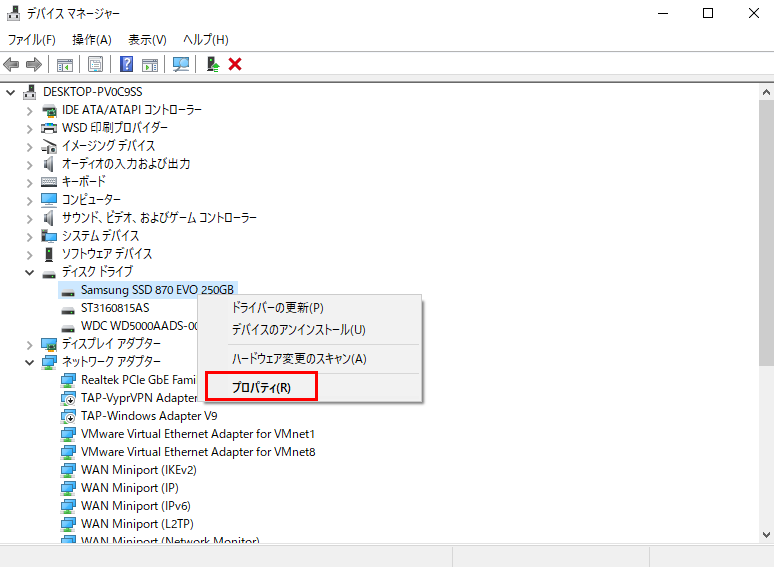Expand the ディスプレイ アダプター node
This screenshot has width=774, height=567.
[x=29, y=344]
